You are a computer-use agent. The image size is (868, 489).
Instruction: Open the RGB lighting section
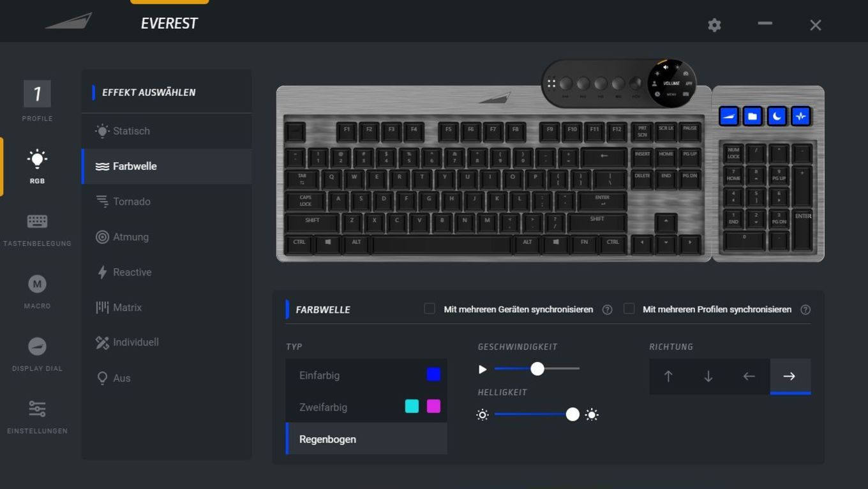point(37,167)
